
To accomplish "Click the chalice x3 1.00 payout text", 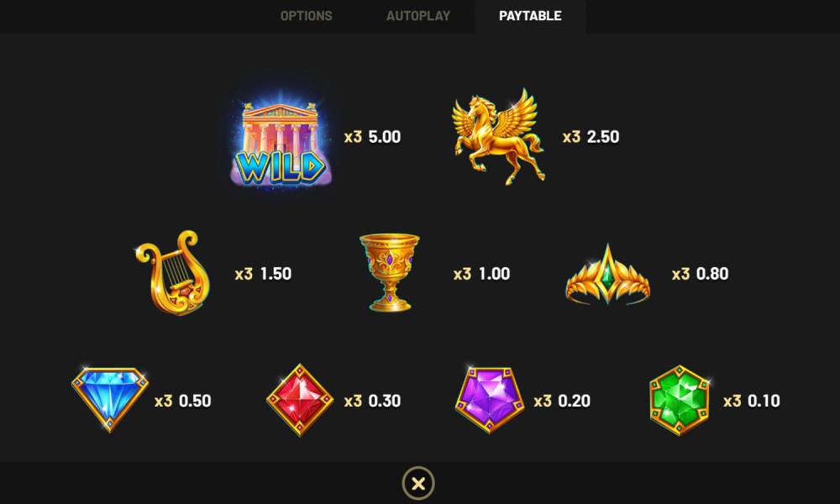I will pos(481,274).
